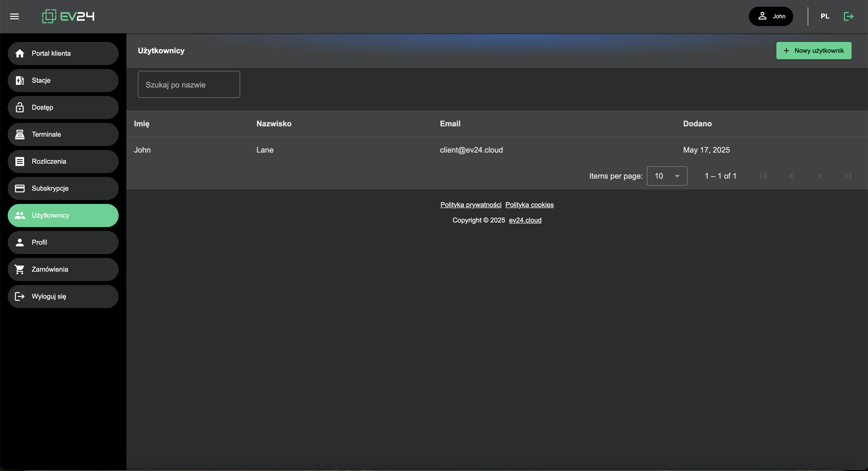Click the Nowy użytkownik button
Image resolution: width=868 pixels, height=471 pixels.
tap(814, 51)
